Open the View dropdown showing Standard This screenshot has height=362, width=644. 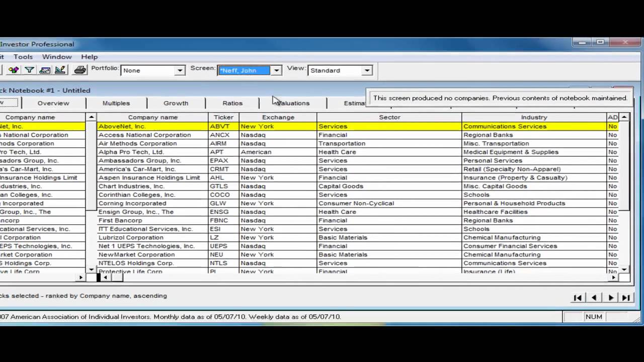point(367,70)
